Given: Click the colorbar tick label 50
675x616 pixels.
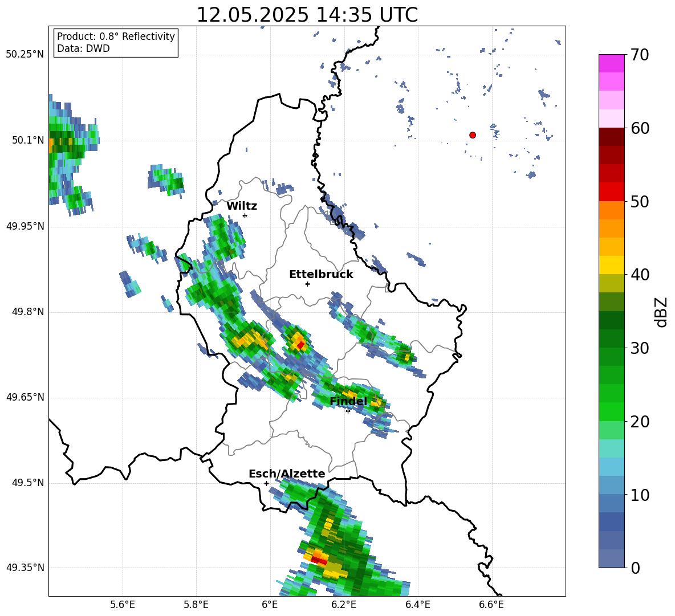Looking at the screenshot, I should [x=640, y=201].
